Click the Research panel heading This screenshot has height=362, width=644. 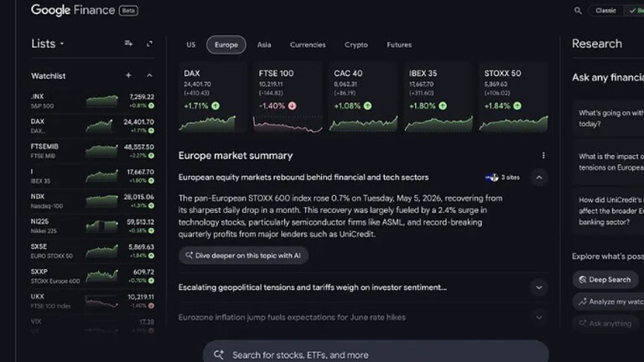pyautogui.click(x=597, y=44)
